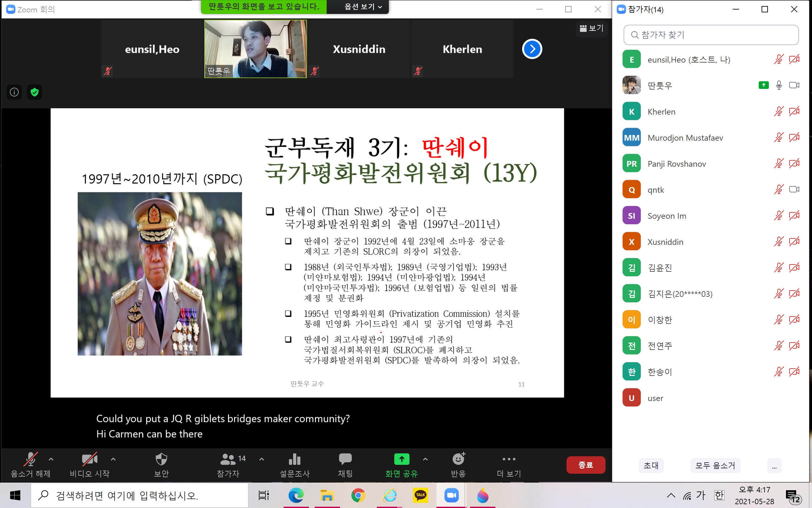Select 딴툿우 video thumbnail
This screenshot has height=508, width=812.
point(255,49)
